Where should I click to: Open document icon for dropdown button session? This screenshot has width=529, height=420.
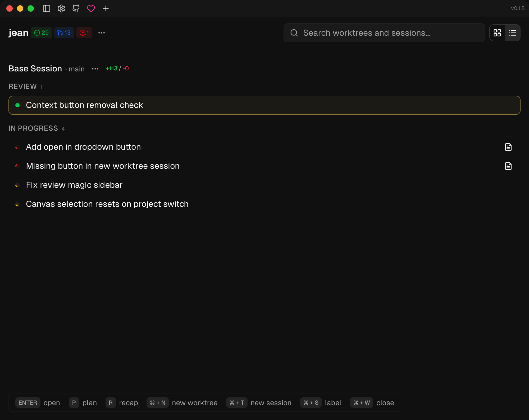[508, 147]
